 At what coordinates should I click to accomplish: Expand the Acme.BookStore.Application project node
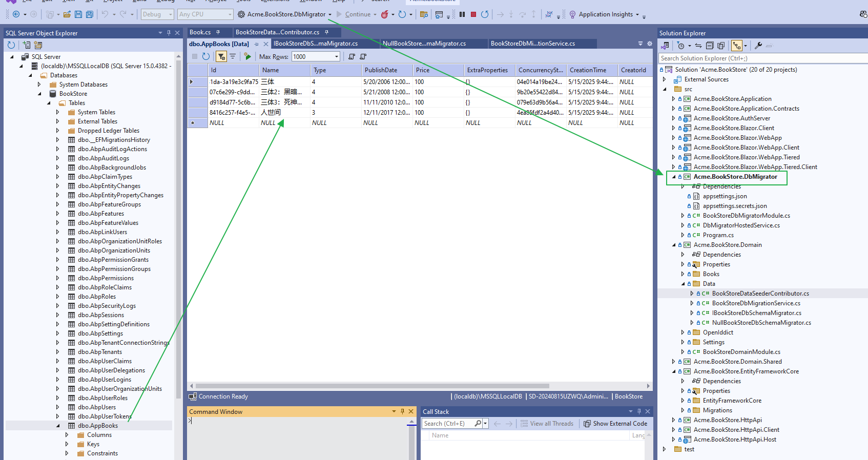point(674,99)
